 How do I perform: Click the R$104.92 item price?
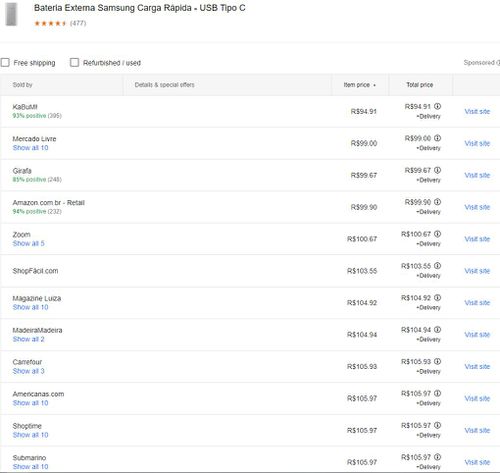[362, 303]
